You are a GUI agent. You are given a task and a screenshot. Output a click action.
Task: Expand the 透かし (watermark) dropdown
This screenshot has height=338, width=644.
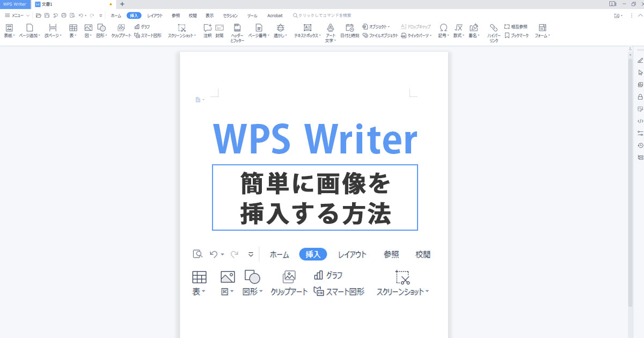pyautogui.click(x=280, y=35)
